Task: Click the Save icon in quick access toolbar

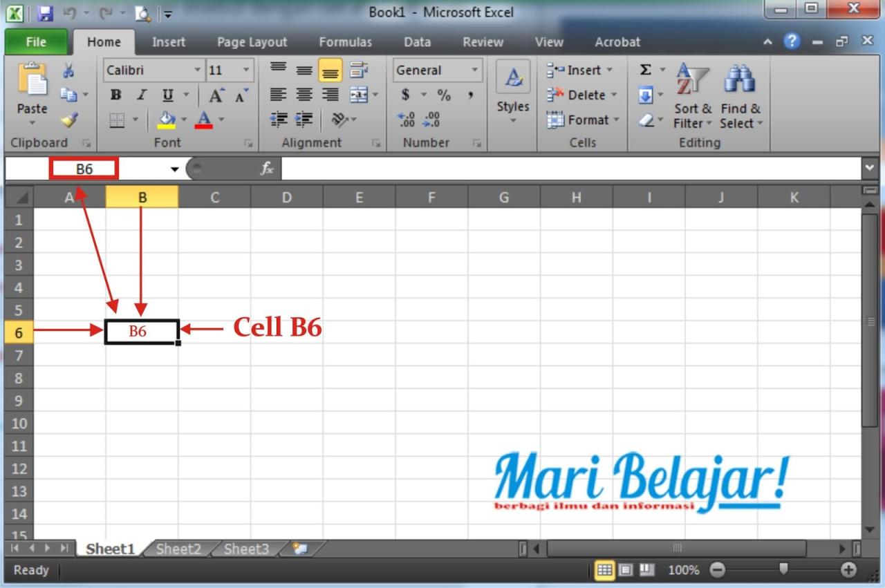Action: tap(45, 12)
